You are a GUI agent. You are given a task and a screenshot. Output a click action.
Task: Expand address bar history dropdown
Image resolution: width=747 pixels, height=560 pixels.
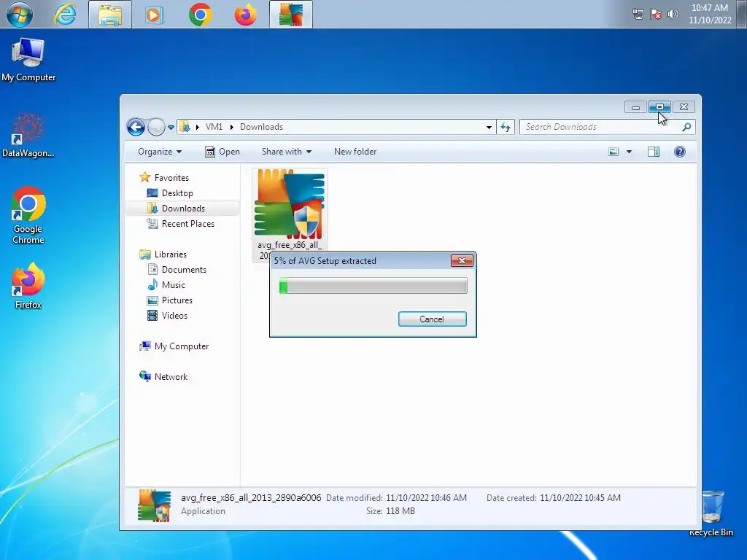[489, 127]
